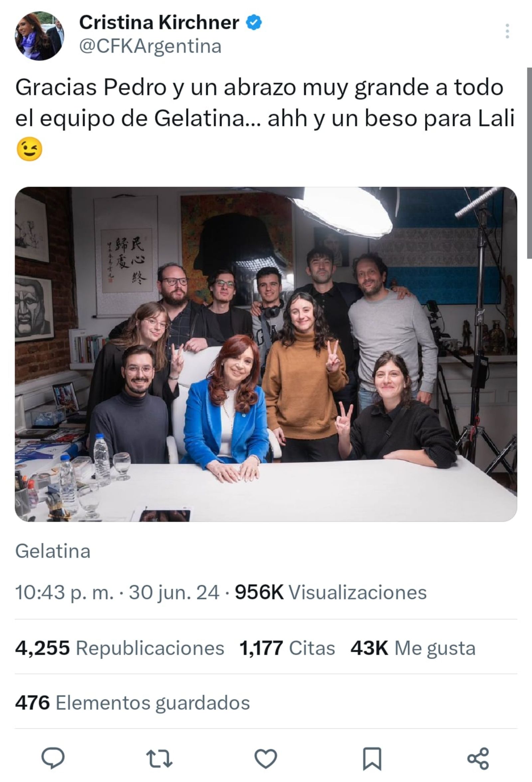Like the post with the heart icon

pyautogui.click(x=266, y=758)
